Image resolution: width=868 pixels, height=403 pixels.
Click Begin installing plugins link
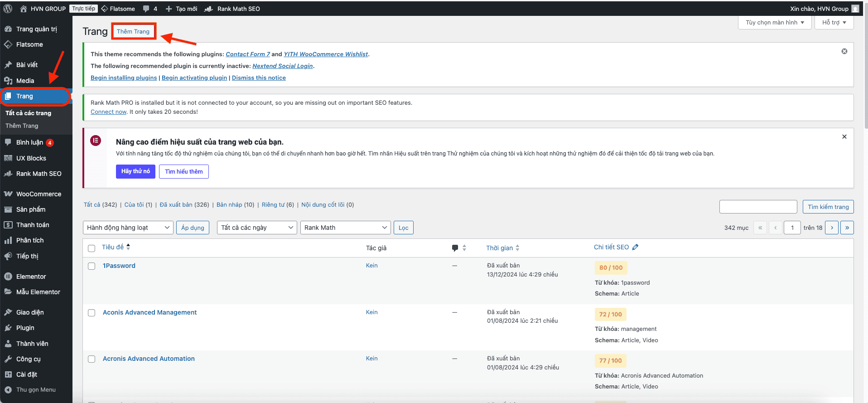(x=124, y=78)
